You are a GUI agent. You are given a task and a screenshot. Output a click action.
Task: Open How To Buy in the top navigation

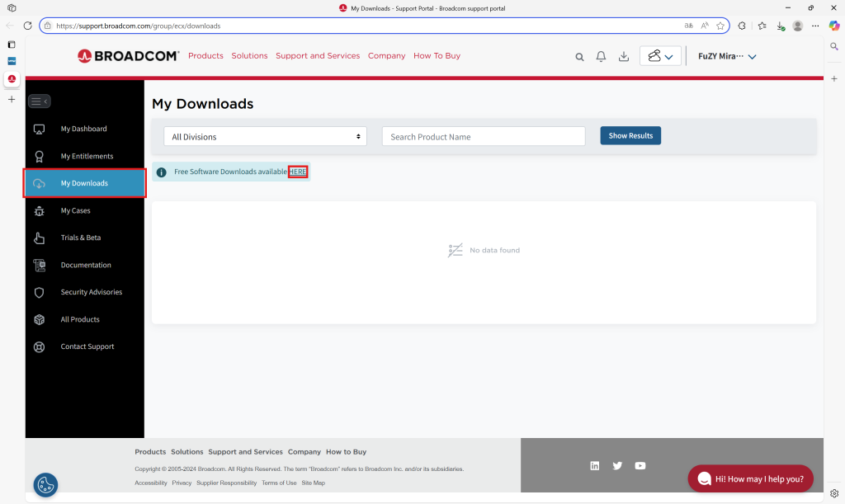click(437, 55)
